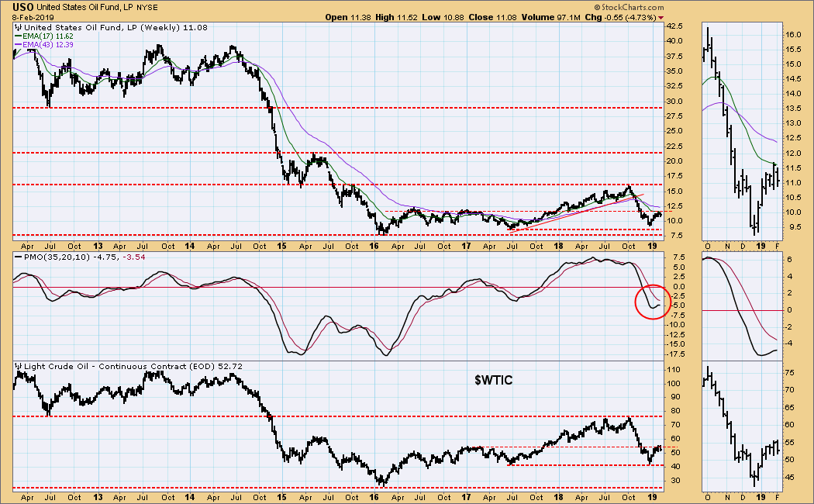The width and height of the screenshot is (814, 504).
Task: Click the bar-chart icon beside Light Crude Oil legend
Action: (x=18, y=367)
